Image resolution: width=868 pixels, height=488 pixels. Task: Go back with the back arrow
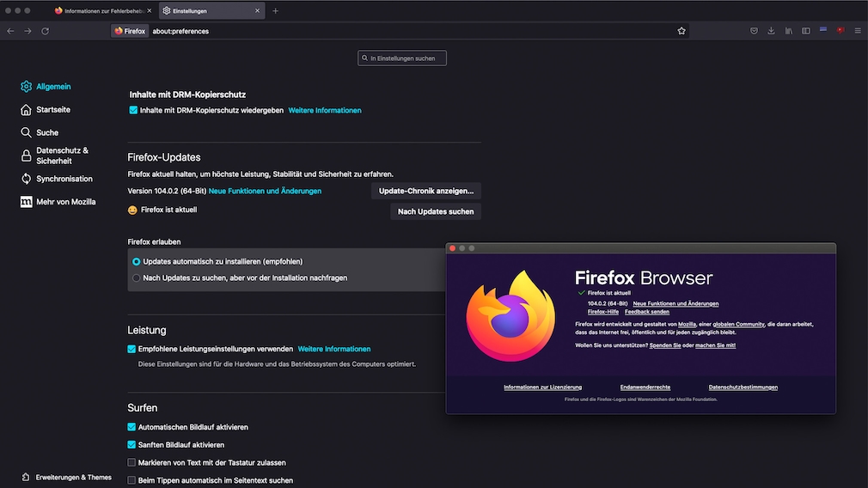pos(10,31)
